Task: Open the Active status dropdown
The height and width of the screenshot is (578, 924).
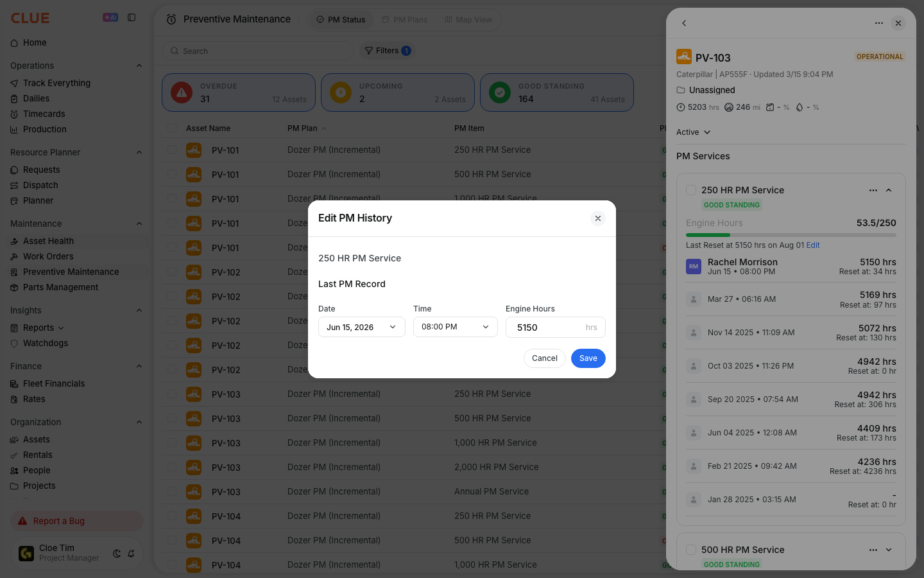Action: pyautogui.click(x=694, y=132)
